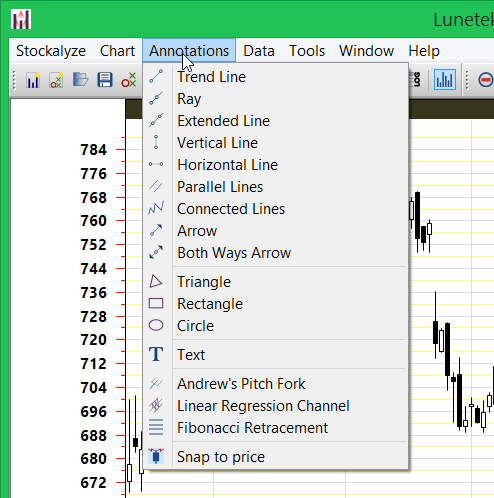The image size is (494, 498).
Task: Choose Connected Lines annotation
Action: point(275,209)
